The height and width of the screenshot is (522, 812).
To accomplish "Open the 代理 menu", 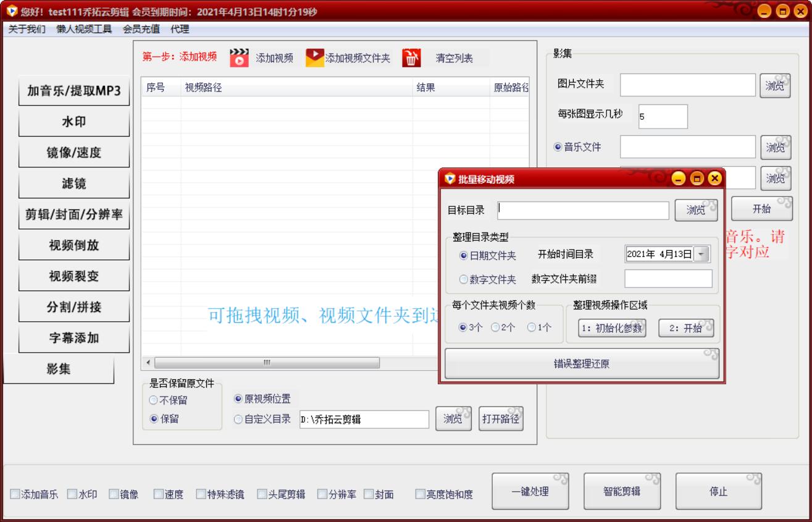I will click(x=180, y=29).
